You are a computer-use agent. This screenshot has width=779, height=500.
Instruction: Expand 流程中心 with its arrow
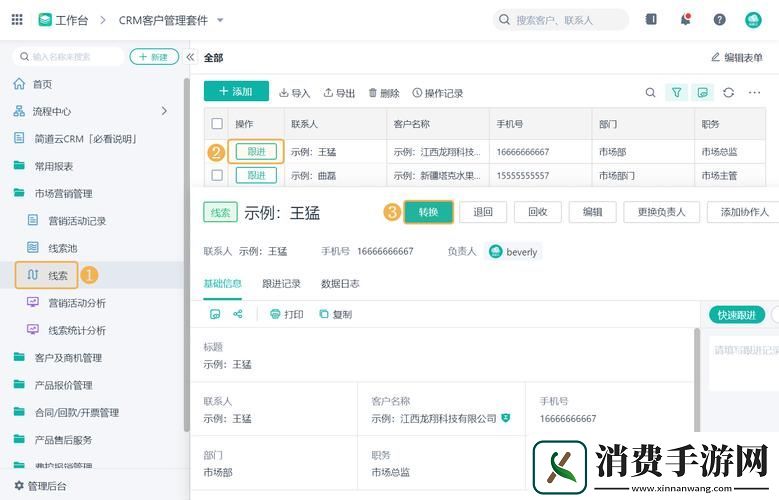click(x=164, y=111)
